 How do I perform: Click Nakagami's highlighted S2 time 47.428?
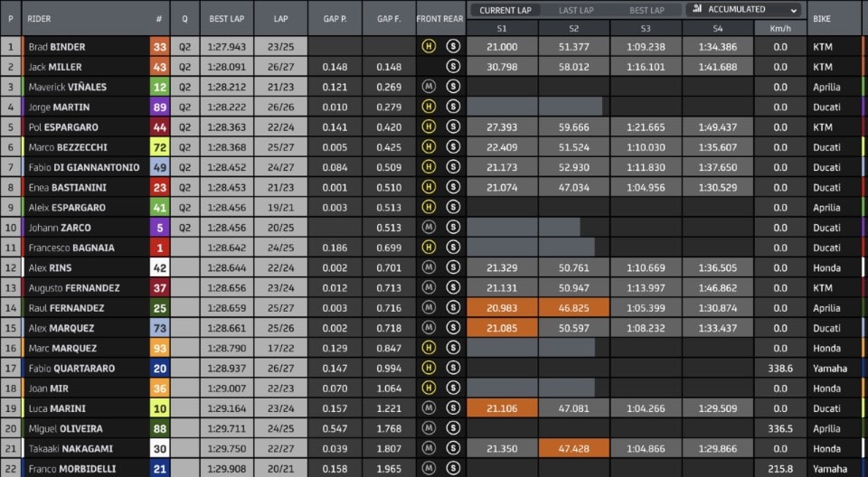tap(573, 449)
